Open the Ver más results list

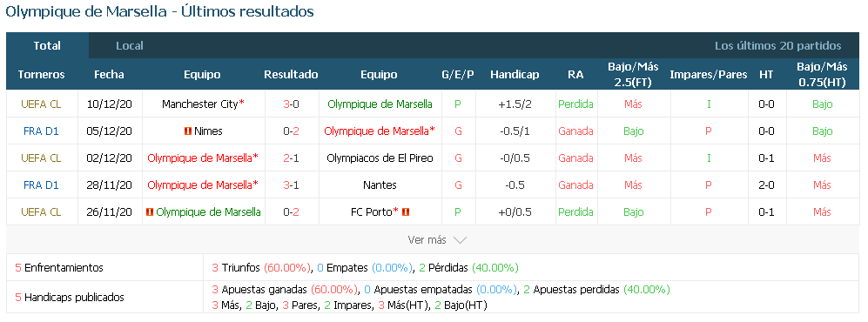coord(437,240)
